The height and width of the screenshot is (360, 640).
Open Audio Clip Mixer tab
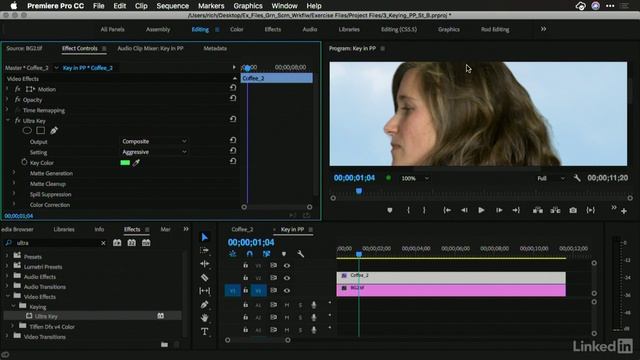click(x=150, y=48)
